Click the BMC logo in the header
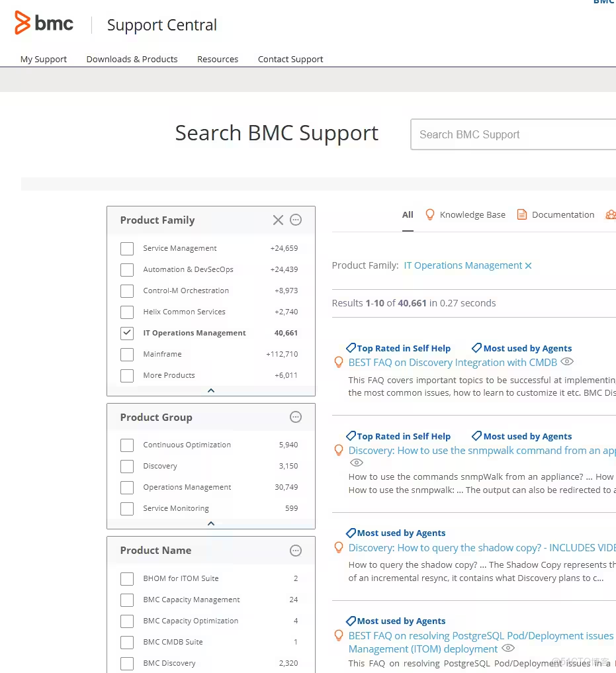 tap(44, 23)
